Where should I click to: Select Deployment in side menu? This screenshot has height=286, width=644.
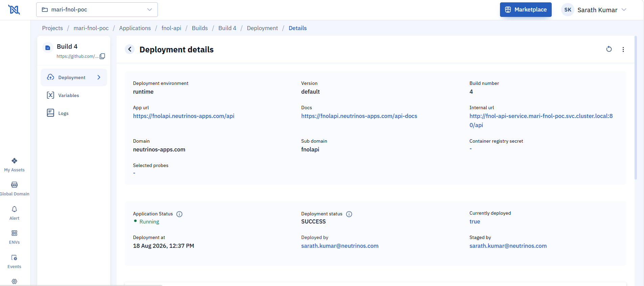pos(74,77)
